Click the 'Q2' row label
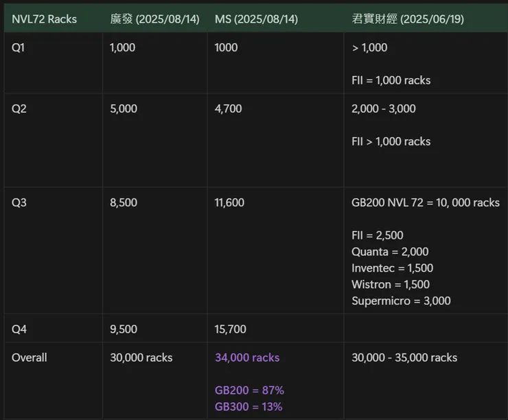The image size is (508, 420). [x=19, y=108]
